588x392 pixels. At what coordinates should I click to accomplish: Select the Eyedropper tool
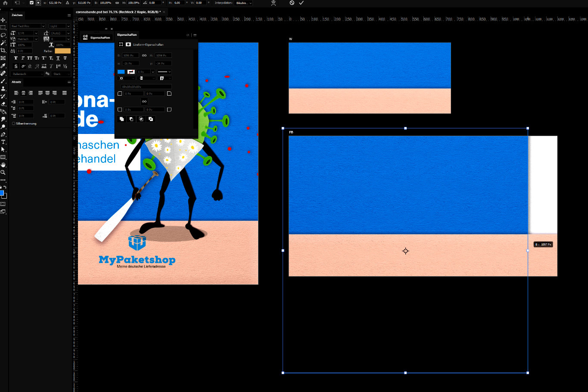(3, 65)
